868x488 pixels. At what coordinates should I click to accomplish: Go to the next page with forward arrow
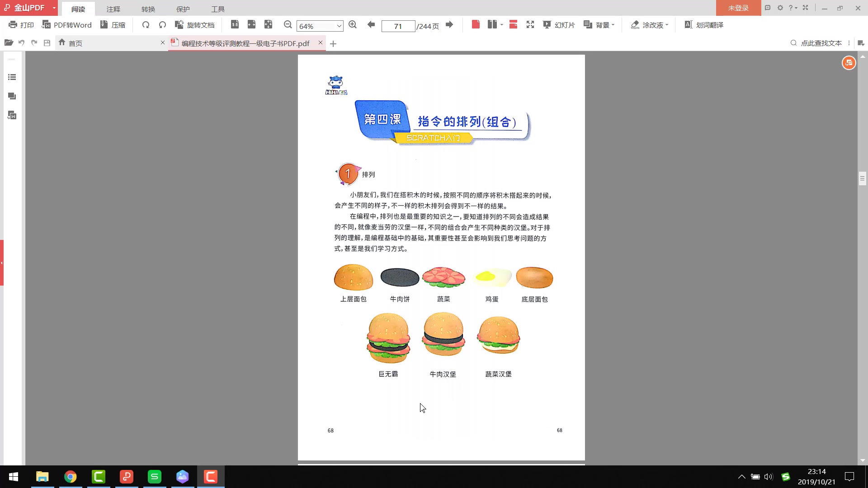tap(449, 25)
